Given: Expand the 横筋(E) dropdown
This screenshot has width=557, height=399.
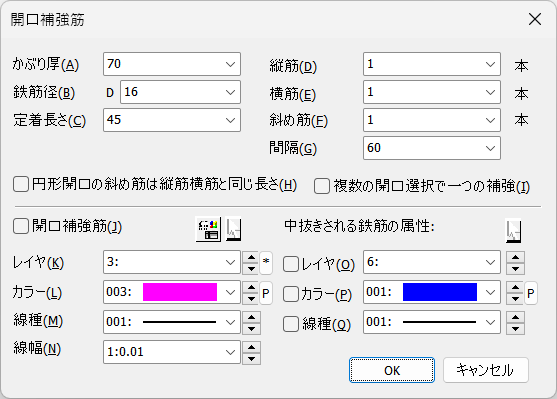Looking at the screenshot, I should 490,92.
